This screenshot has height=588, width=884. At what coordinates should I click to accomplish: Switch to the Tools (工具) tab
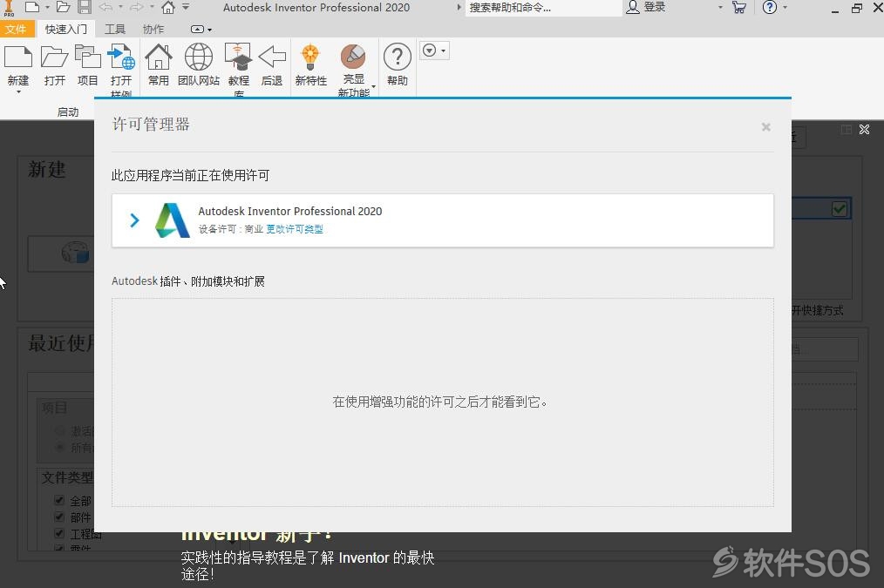(115, 30)
